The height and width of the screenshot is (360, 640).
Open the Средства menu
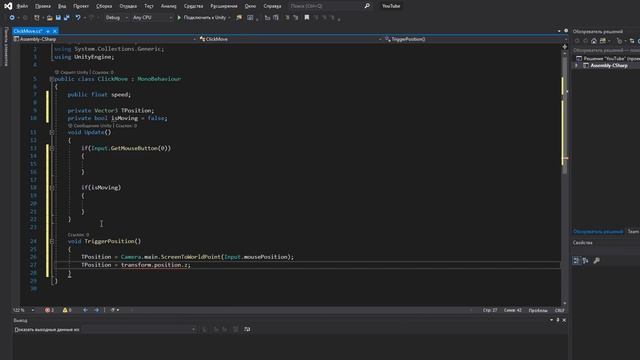pyautogui.click(x=193, y=6)
